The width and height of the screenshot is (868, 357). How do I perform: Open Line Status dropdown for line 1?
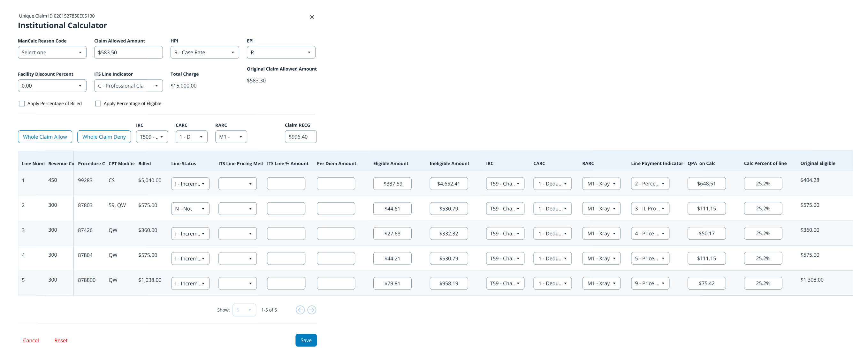click(x=190, y=184)
